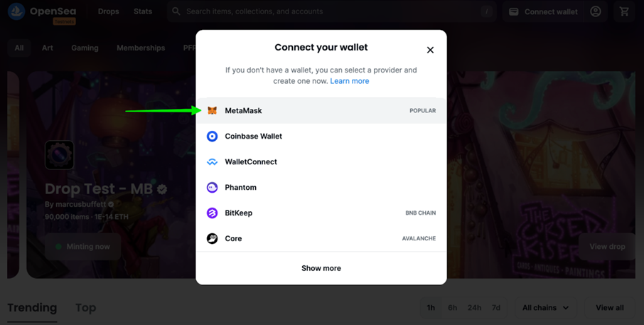The height and width of the screenshot is (325, 644).
Task: Open the Drops menu item
Action: [109, 11]
